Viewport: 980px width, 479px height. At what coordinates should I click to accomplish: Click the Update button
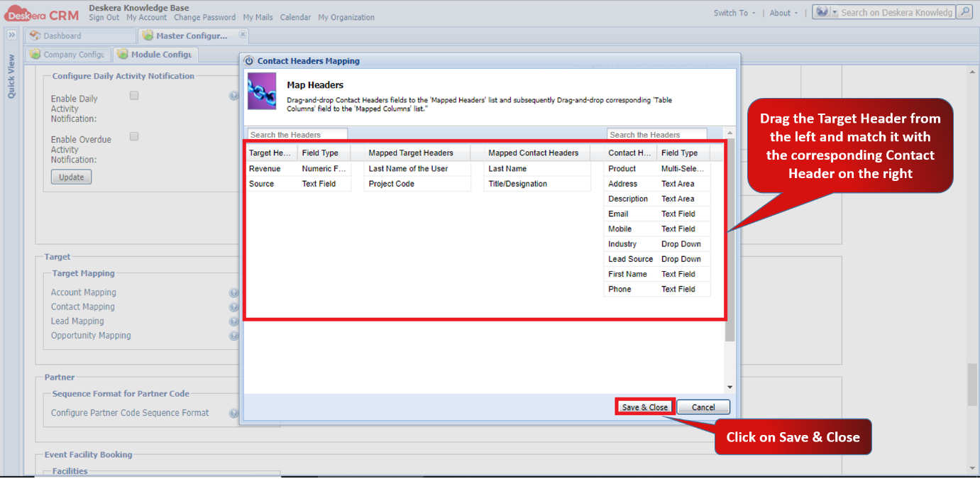coord(71,177)
